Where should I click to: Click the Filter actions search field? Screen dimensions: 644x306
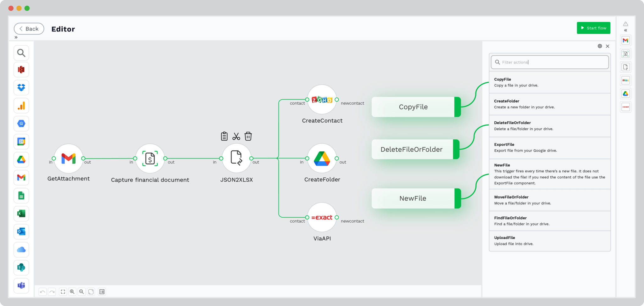[550, 62]
